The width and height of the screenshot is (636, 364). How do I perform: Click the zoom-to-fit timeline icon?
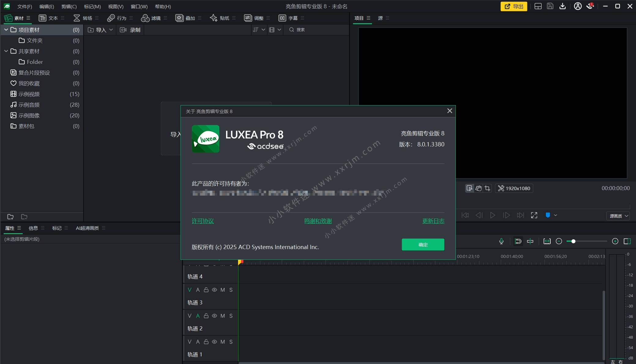click(x=547, y=241)
